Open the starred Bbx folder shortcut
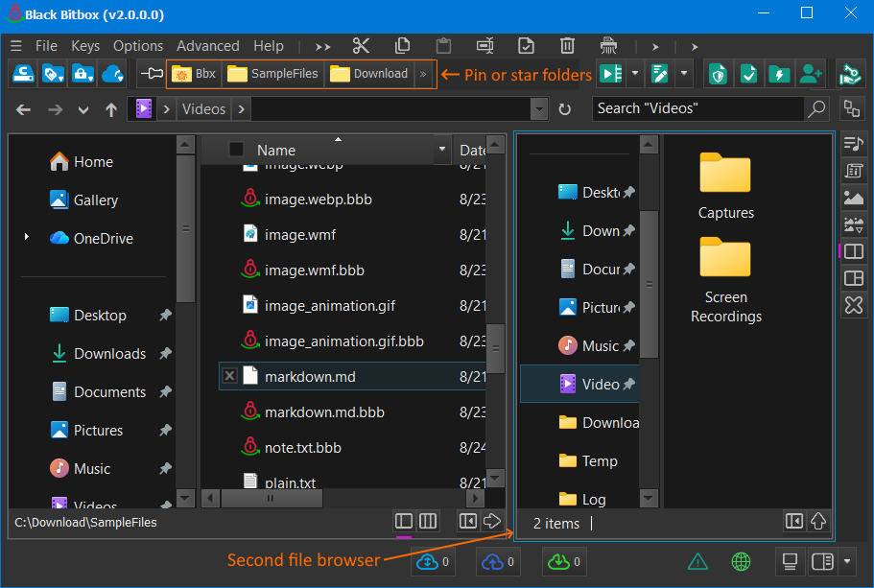Image resolution: width=874 pixels, height=588 pixels. (x=194, y=74)
